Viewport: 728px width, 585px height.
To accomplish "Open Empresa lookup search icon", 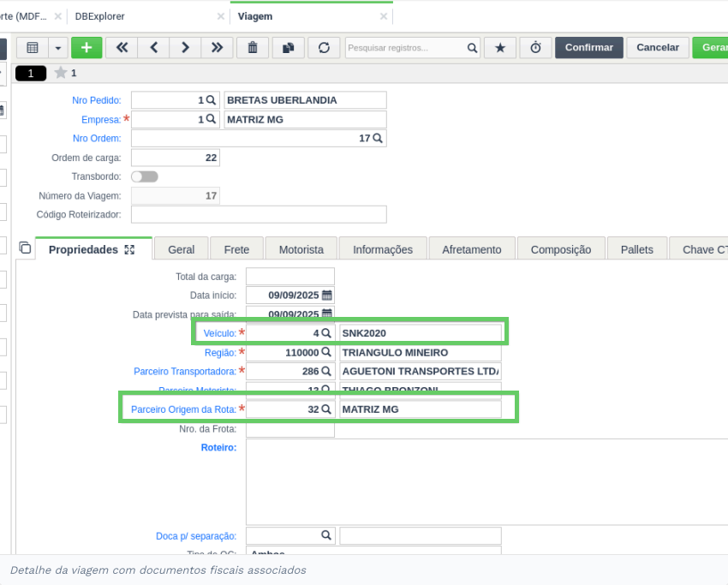I will (211, 119).
